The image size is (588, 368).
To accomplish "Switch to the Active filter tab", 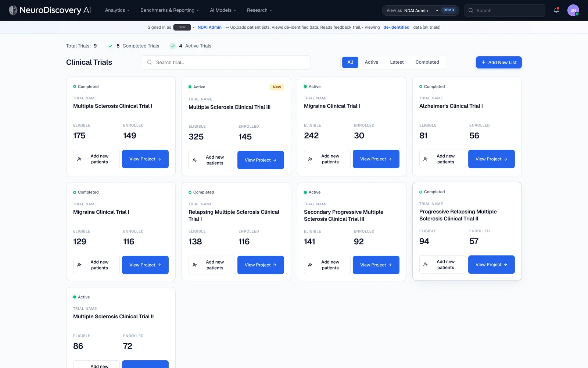I will [x=372, y=62].
